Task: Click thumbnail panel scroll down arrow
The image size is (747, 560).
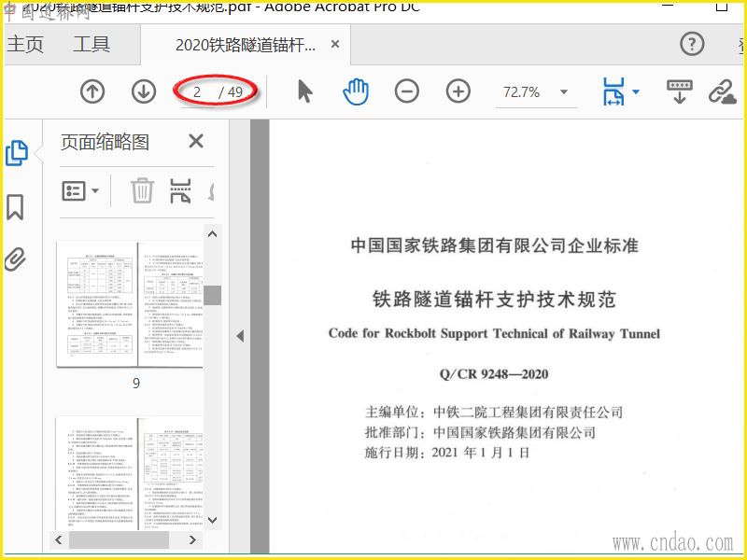Action: pyautogui.click(x=213, y=520)
